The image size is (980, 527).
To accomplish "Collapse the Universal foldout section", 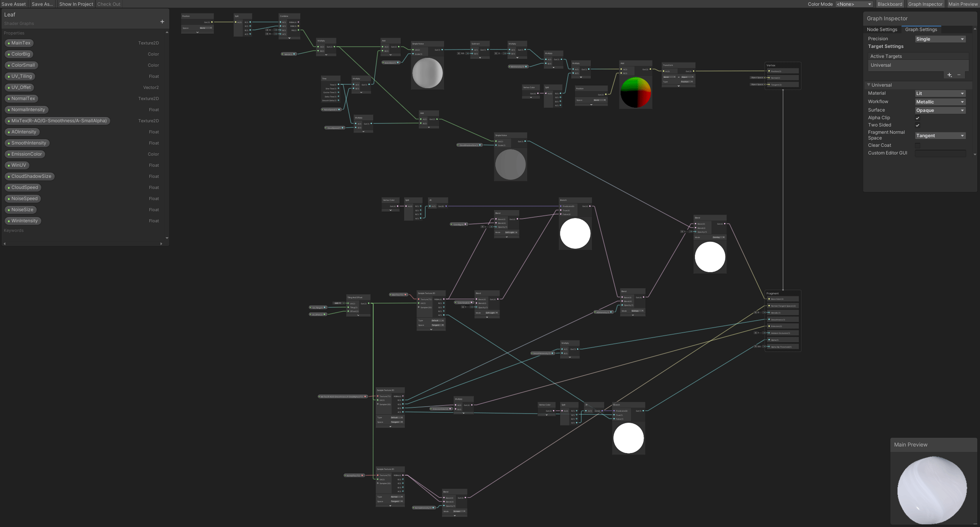I will click(869, 85).
